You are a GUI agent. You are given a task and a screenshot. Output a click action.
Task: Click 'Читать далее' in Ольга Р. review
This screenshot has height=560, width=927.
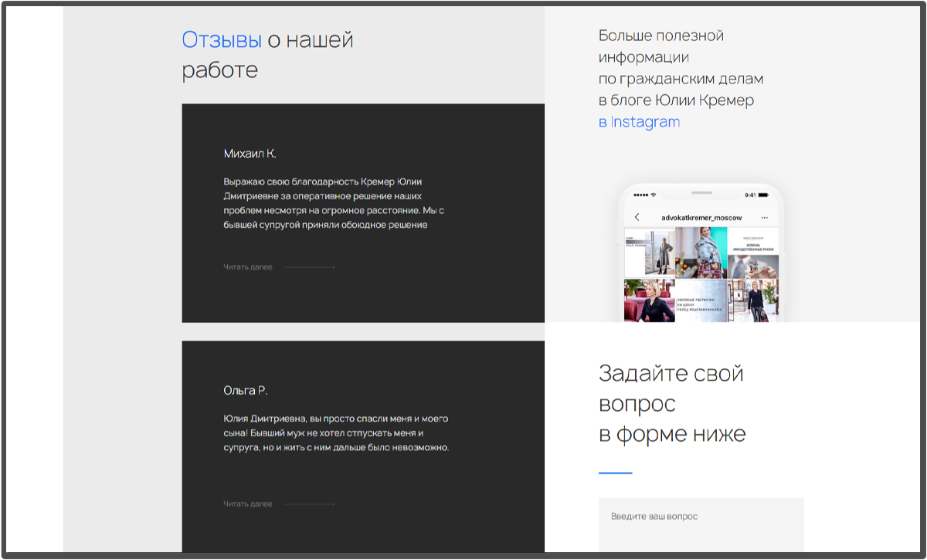click(248, 504)
